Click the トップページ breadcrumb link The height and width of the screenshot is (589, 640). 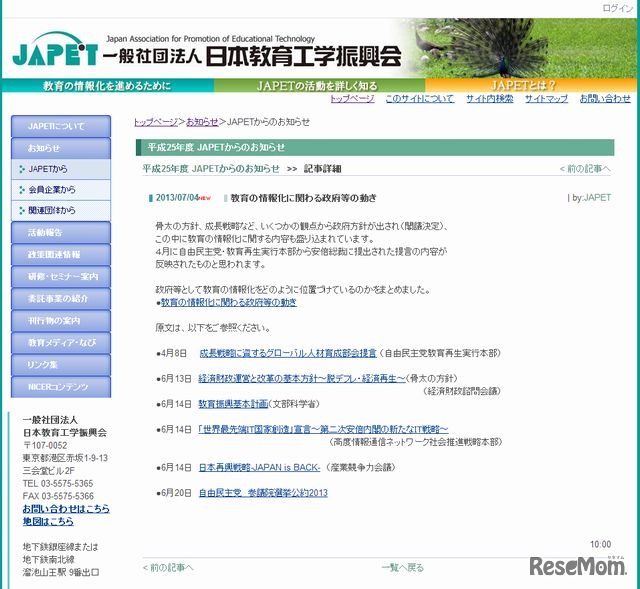coord(156,122)
